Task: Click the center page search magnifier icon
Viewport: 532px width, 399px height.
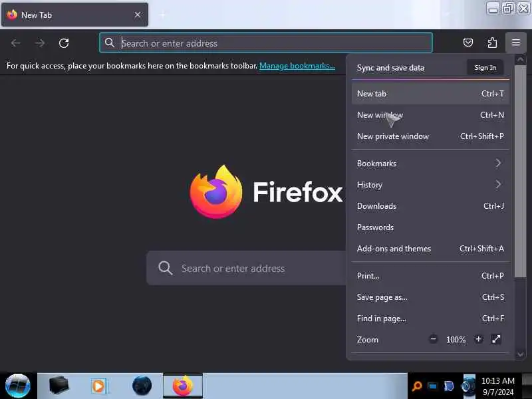Action: pos(165,268)
